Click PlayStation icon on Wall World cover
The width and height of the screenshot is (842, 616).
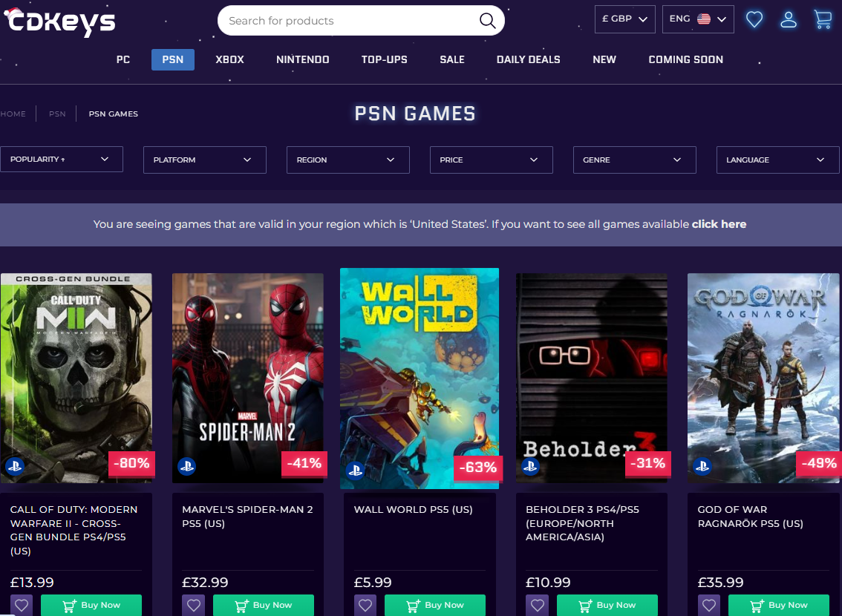(x=355, y=471)
